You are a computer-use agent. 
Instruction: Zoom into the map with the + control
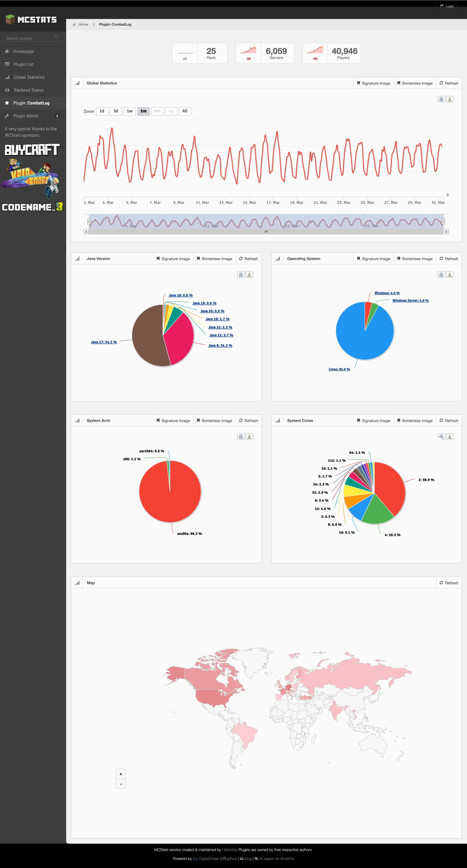[x=121, y=774]
